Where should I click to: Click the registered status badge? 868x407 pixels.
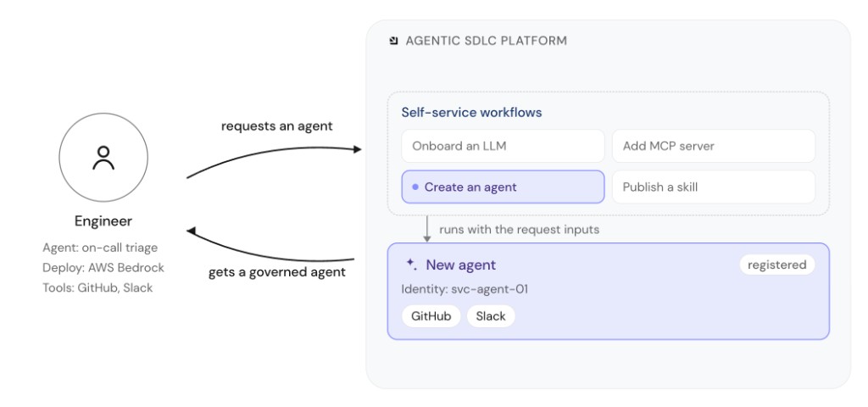(777, 265)
